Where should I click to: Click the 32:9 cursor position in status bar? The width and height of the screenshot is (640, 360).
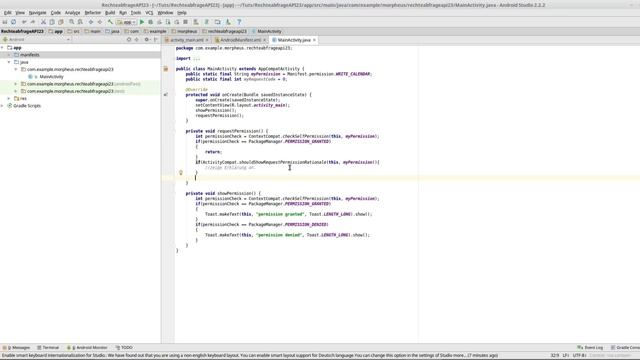click(x=555, y=356)
